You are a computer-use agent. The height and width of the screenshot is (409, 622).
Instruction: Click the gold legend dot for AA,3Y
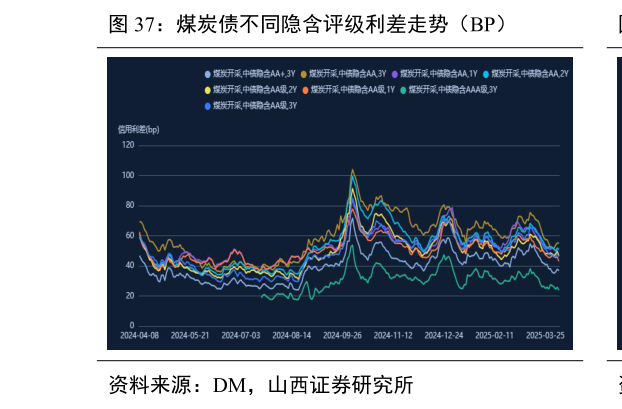[x=304, y=74]
